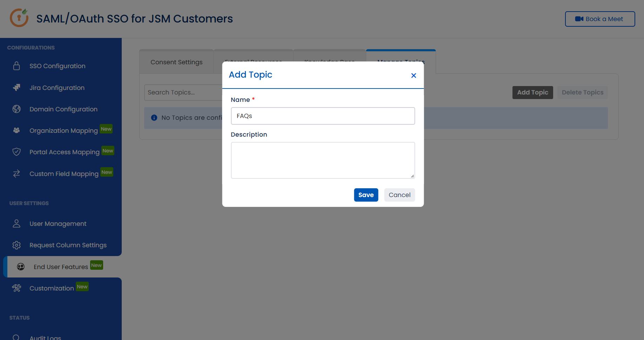Click the Add Topic button behind dialog
Viewport: 644px width, 340px height.
[x=532, y=92]
